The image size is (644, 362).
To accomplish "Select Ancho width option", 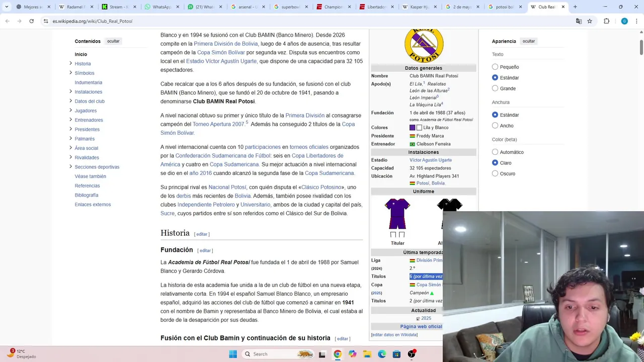I will click(x=495, y=126).
